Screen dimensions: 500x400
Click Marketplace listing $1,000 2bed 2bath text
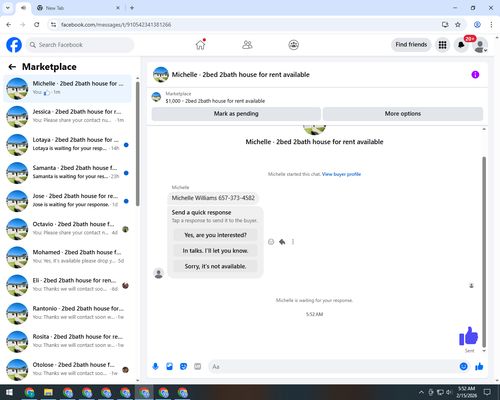pyautogui.click(x=215, y=101)
